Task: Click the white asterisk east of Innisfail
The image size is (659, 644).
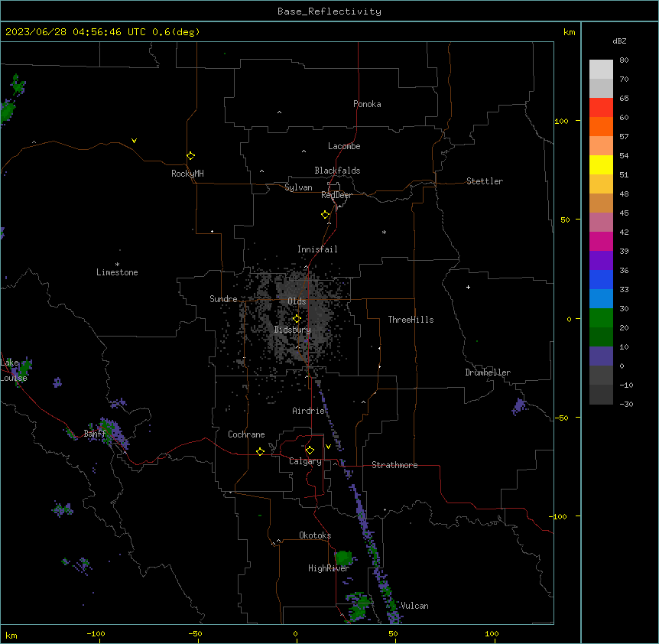Action: 384,232
